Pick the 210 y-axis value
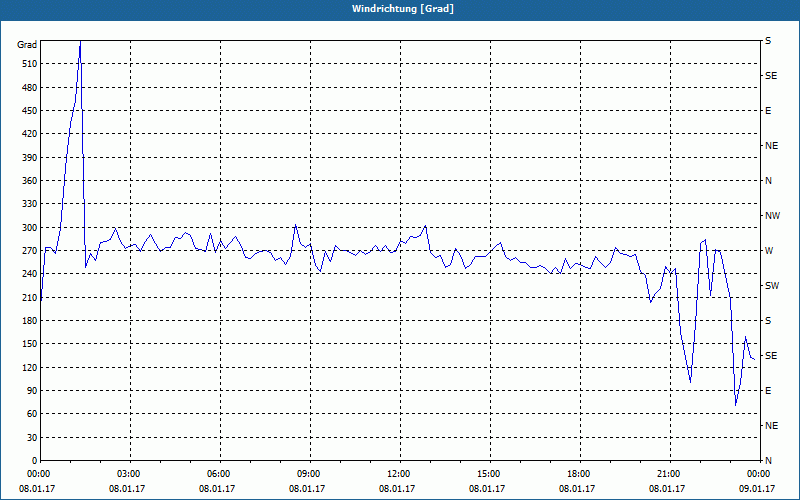The width and height of the screenshot is (800, 500). pyautogui.click(x=30, y=297)
